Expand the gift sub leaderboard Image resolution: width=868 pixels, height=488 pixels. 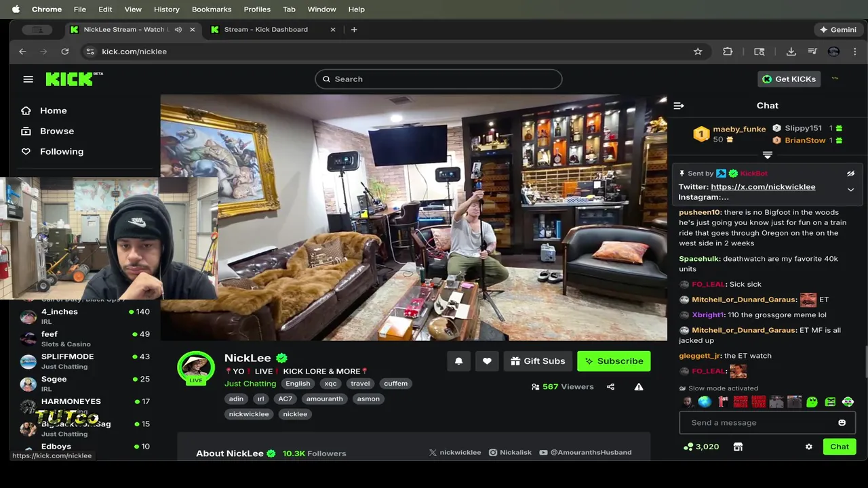(768, 155)
